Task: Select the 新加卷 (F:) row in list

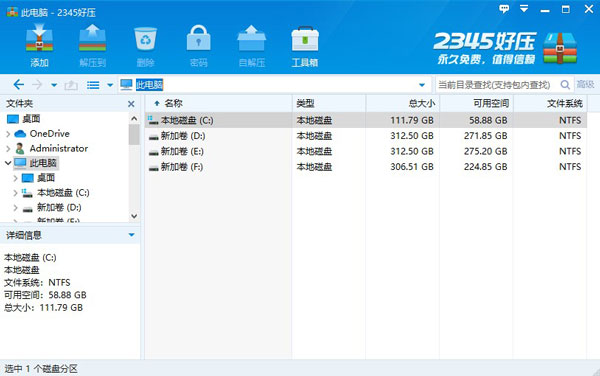Action: (366, 167)
